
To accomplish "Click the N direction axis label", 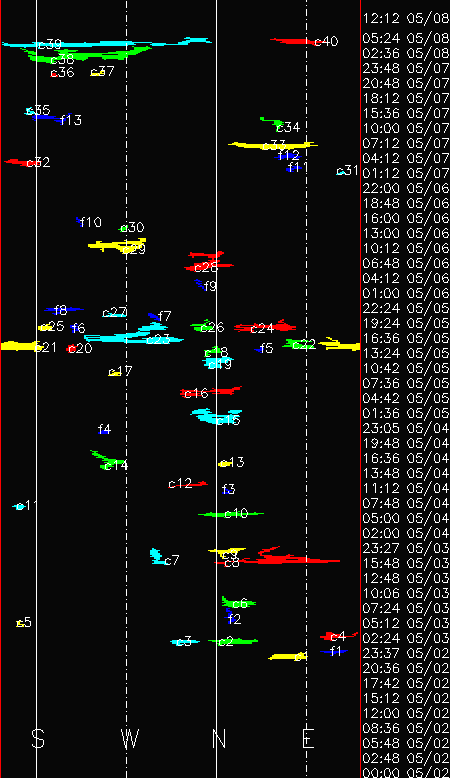I will (x=219, y=738).
